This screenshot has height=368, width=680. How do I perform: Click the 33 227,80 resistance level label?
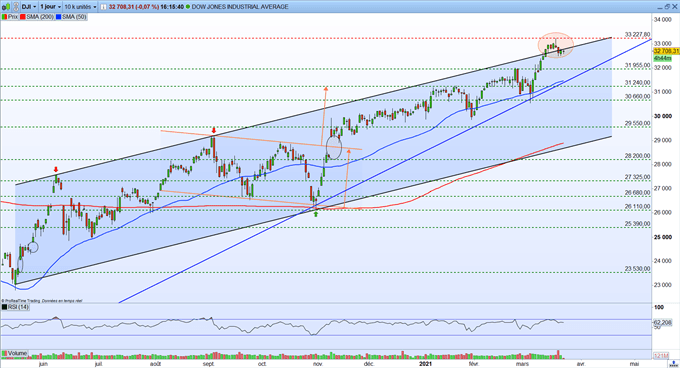637,35
